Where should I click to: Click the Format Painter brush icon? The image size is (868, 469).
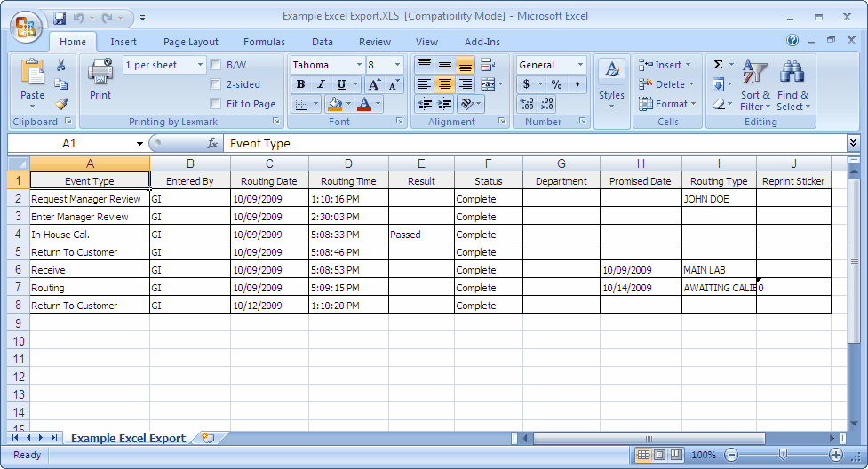point(61,104)
